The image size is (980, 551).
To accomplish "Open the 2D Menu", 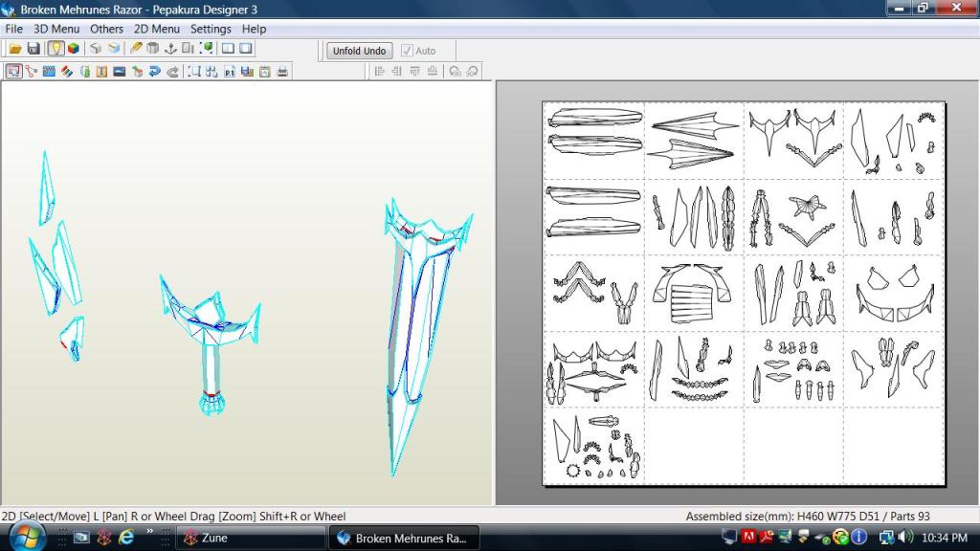I will tap(156, 29).
